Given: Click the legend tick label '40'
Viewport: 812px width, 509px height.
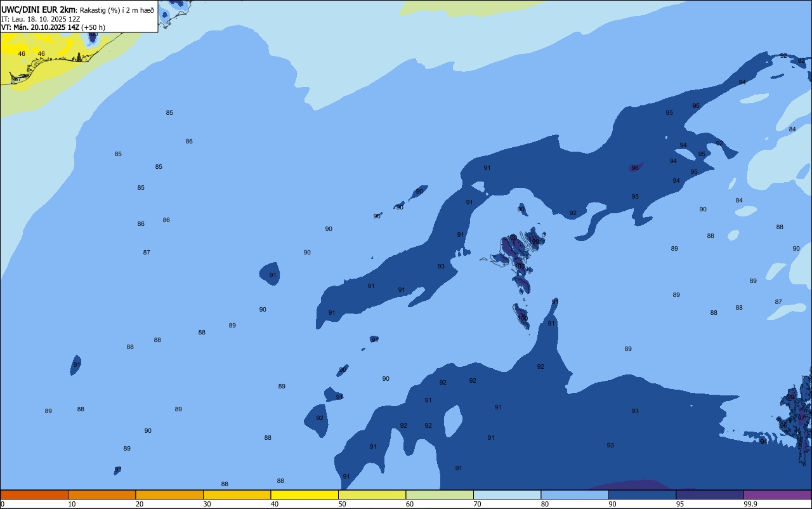Looking at the screenshot, I should 274,504.
